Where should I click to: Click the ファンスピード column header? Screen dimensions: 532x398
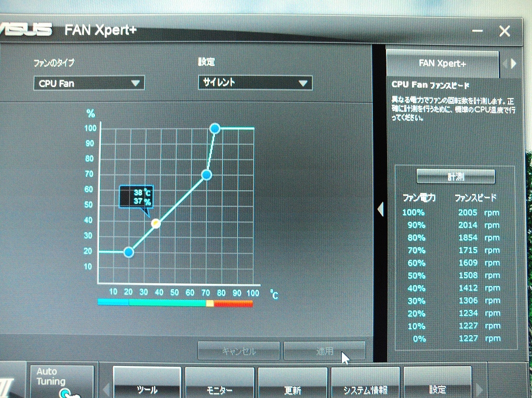click(475, 198)
